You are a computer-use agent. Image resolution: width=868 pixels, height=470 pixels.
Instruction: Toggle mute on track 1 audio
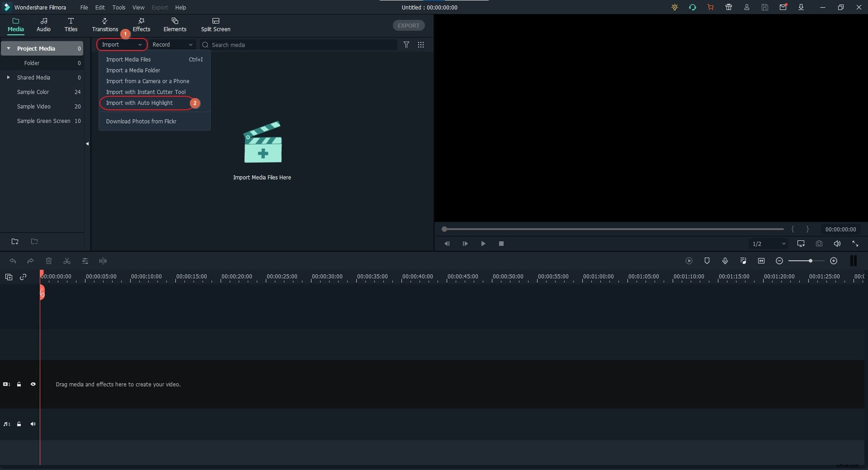click(x=33, y=424)
